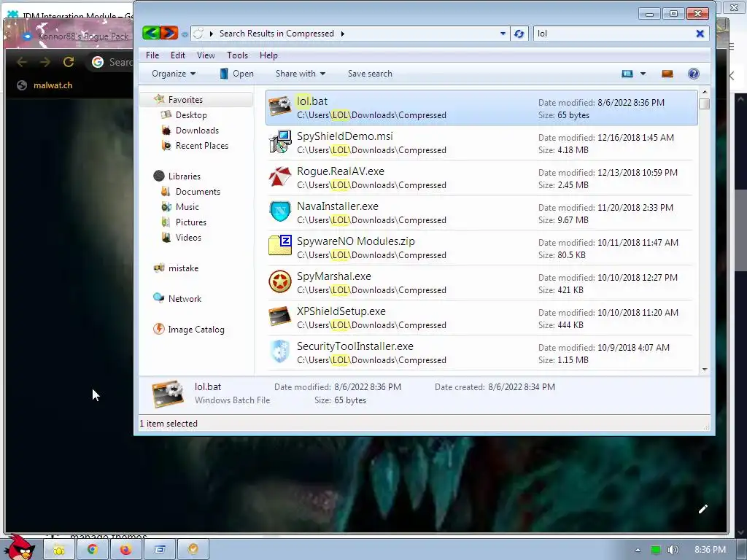Select Libraries in the navigation pane

click(184, 176)
